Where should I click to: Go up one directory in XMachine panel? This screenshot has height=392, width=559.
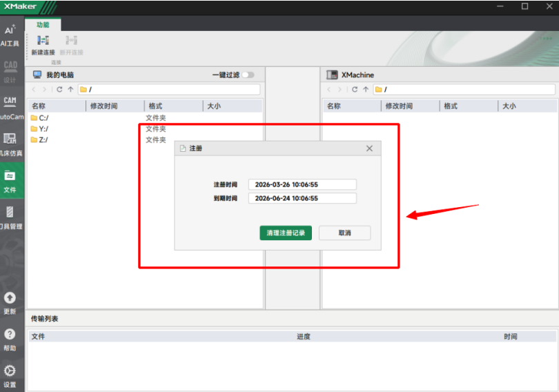pos(365,90)
